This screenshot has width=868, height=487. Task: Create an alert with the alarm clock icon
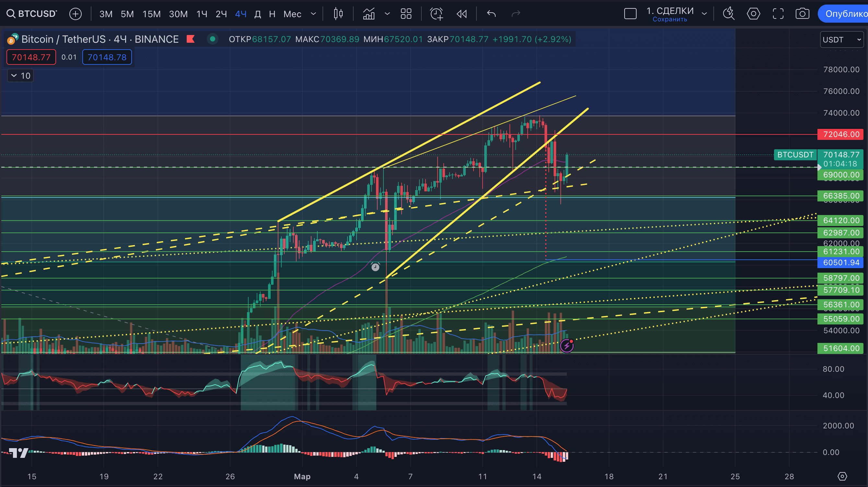tap(436, 14)
